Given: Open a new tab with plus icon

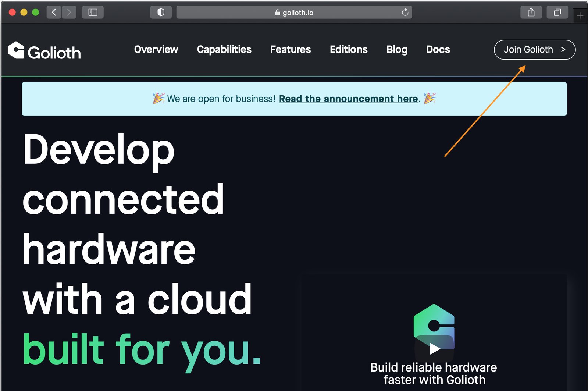Looking at the screenshot, I should (x=580, y=16).
